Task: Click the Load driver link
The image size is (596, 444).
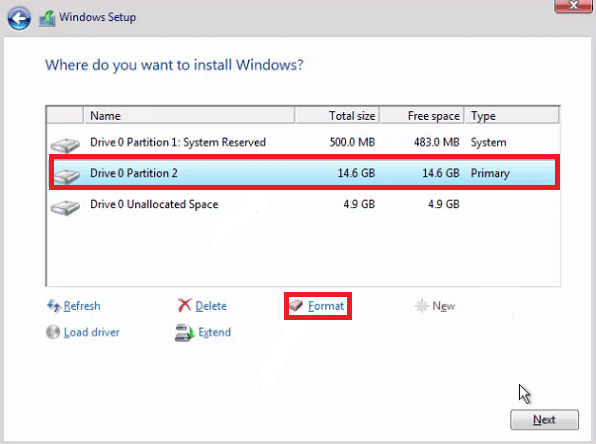Action: 92,332
